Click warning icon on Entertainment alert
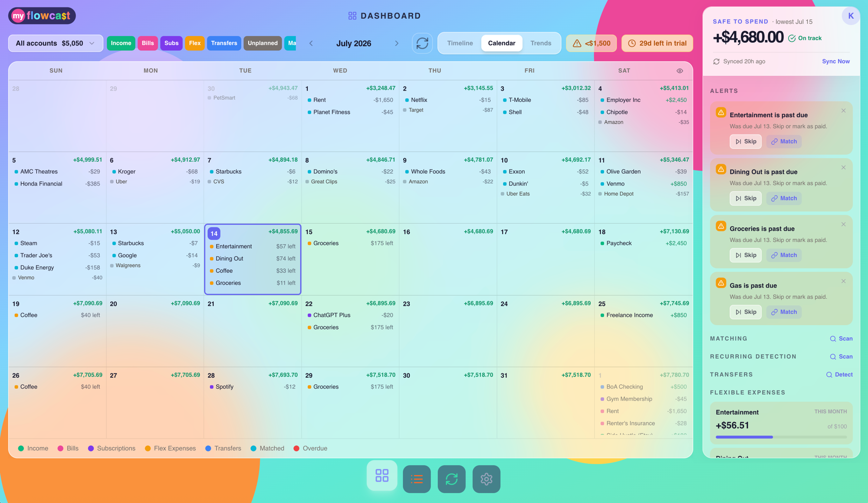This screenshot has height=503, width=868. [721, 113]
